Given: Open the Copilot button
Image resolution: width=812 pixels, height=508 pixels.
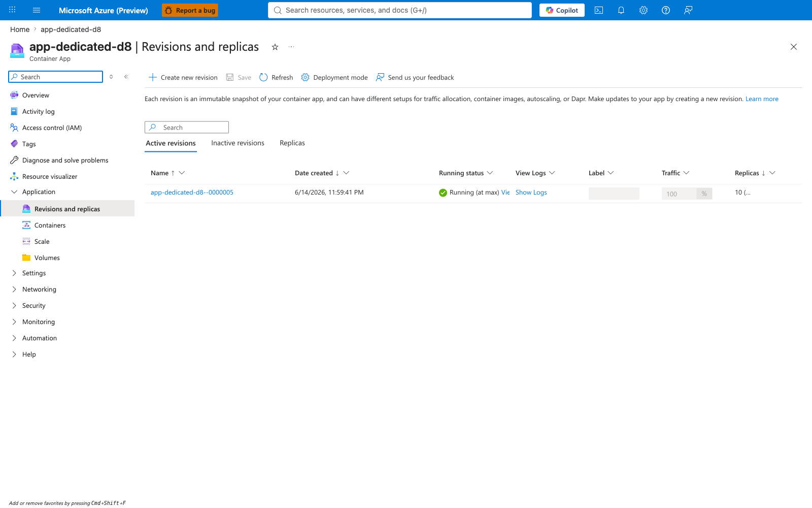Looking at the screenshot, I should [x=562, y=10].
